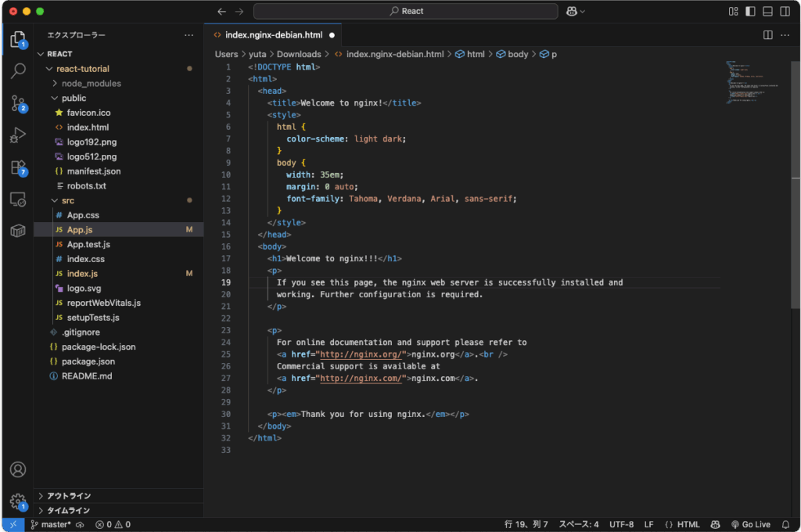Click the Downloads breadcrumb
The height and width of the screenshot is (532, 801).
(299, 54)
